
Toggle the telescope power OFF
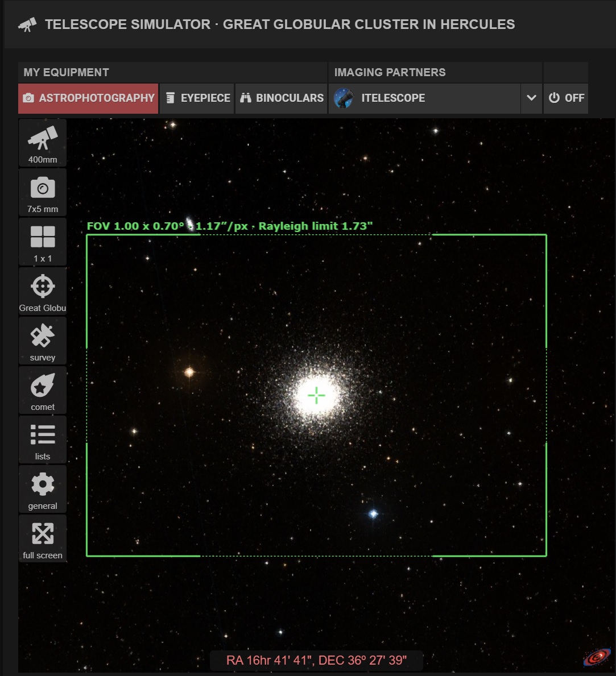click(566, 98)
